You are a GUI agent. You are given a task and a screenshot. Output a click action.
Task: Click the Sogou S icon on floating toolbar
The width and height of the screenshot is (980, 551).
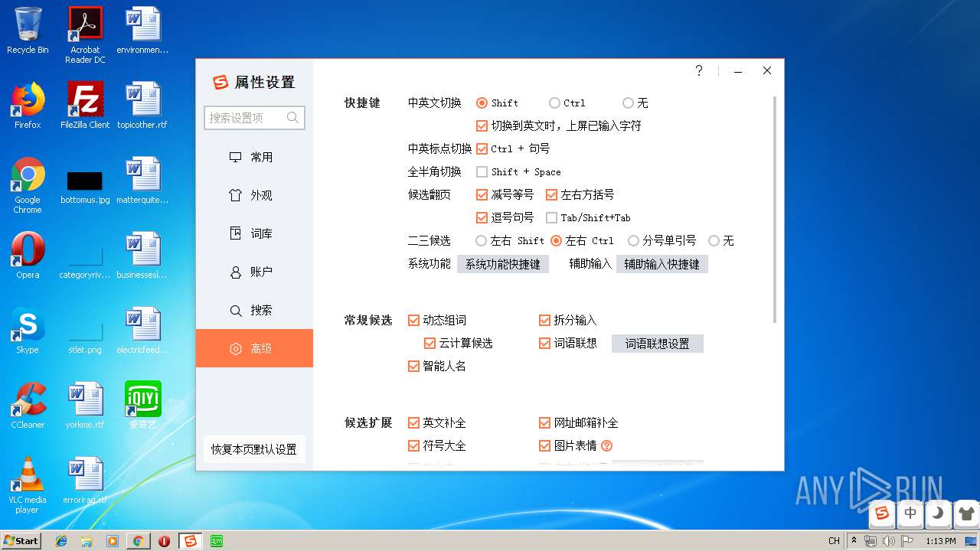tap(882, 514)
